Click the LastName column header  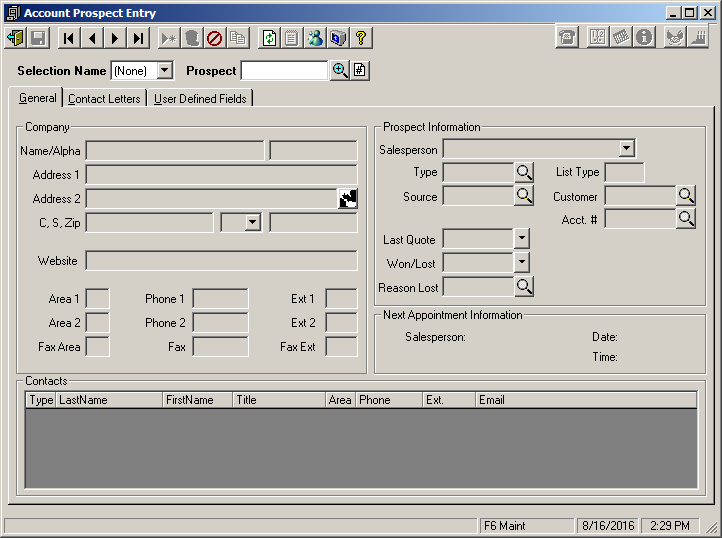point(109,400)
